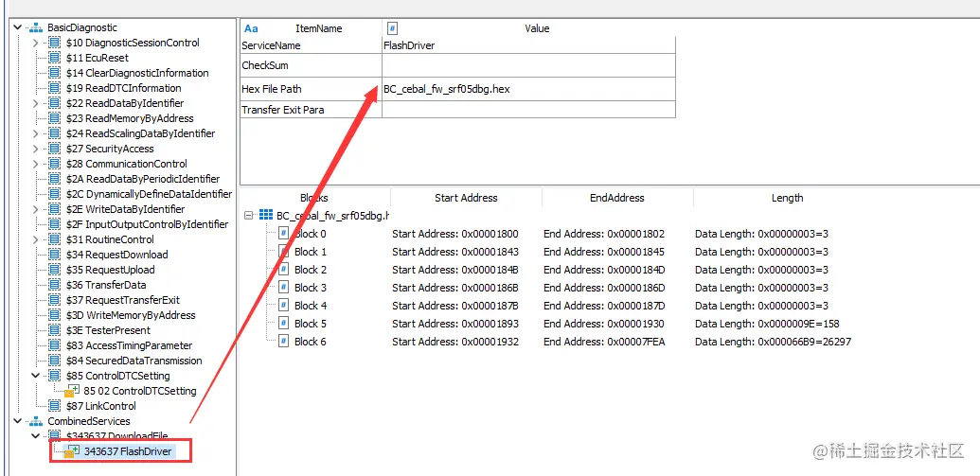Select the $11 EcuReset tree item
The height and width of the screenshot is (476, 980).
[x=97, y=58]
